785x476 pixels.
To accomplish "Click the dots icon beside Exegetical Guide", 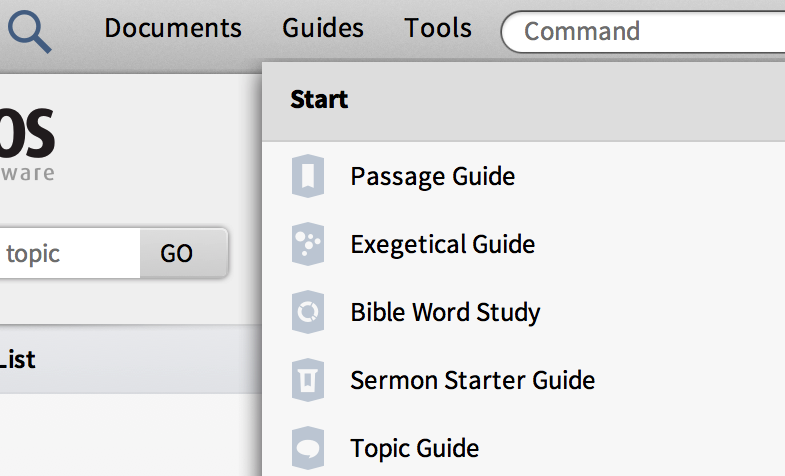I will pyautogui.click(x=308, y=245).
